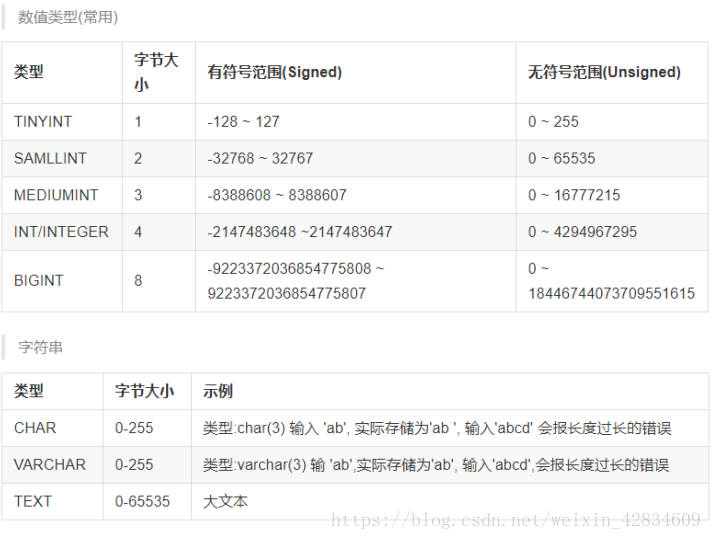Click SAMLLINT's byte size 2 cell
The width and height of the screenshot is (712, 540).
point(159,159)
